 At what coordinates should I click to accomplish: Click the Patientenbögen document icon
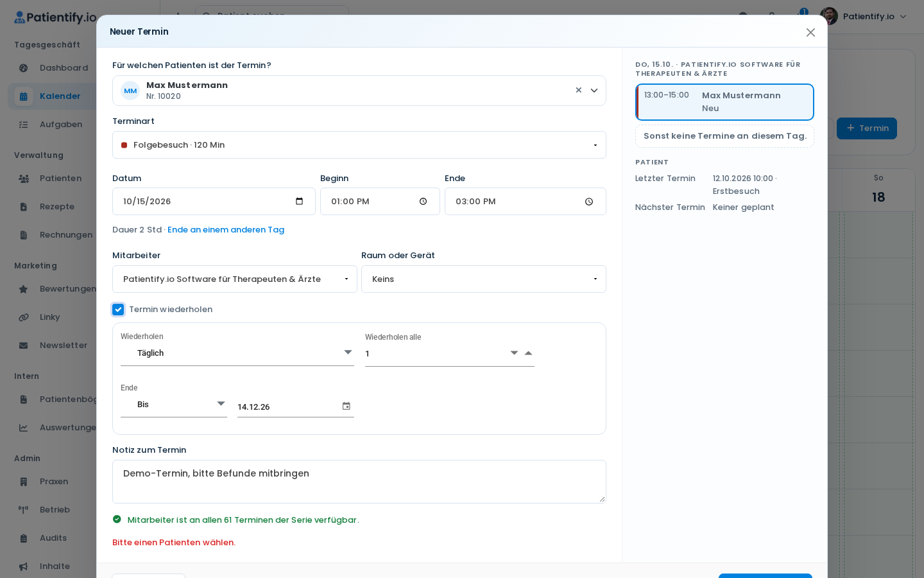tap(24, 399)
